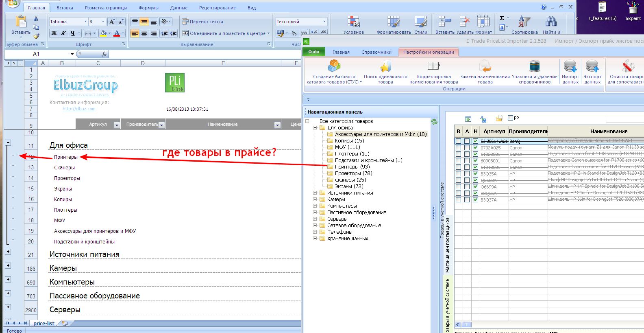Click Объединить и поместить в центре button
644x333 pixels.
coord(226,33)
